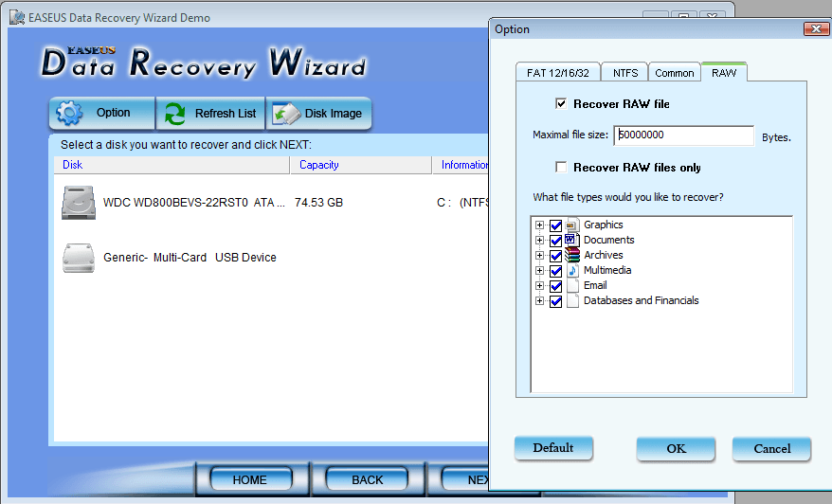Screen dimensions: 832x504
Task: Click the Default button
Action: point(553,448)
